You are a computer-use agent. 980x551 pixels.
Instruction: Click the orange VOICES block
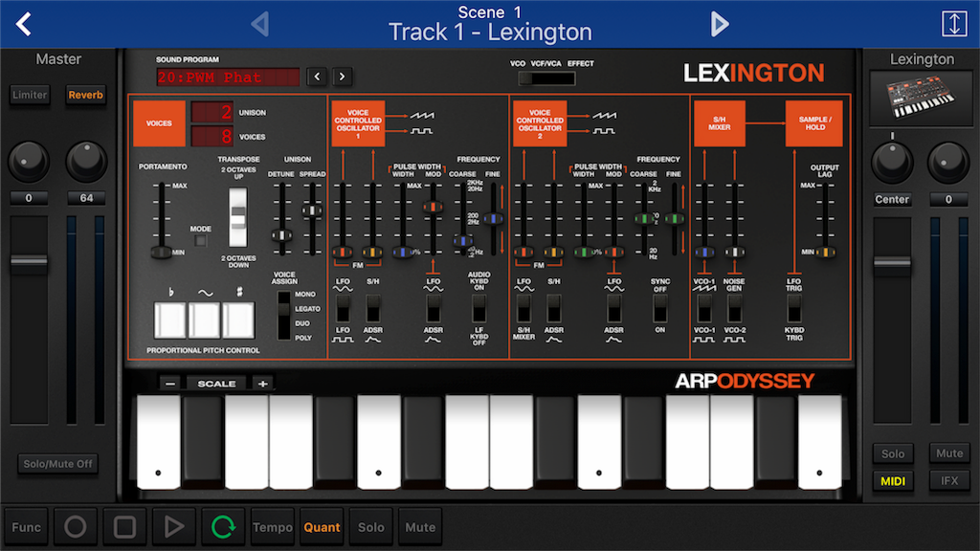coord(159,123)
